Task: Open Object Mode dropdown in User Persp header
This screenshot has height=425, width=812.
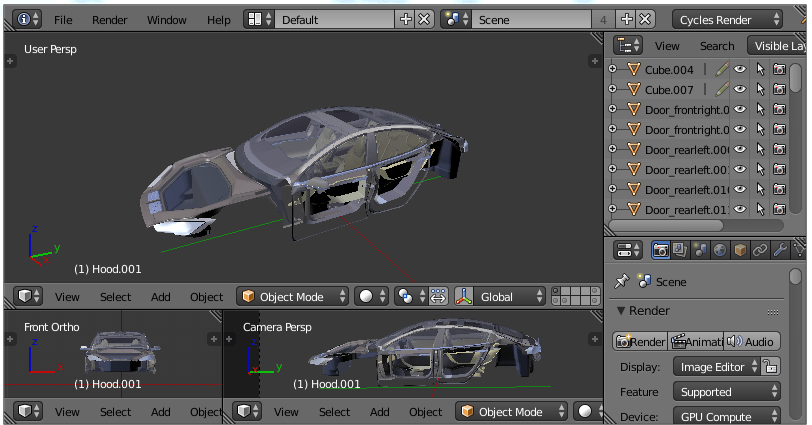Action: pyautogui.click(x=293, y=296)
